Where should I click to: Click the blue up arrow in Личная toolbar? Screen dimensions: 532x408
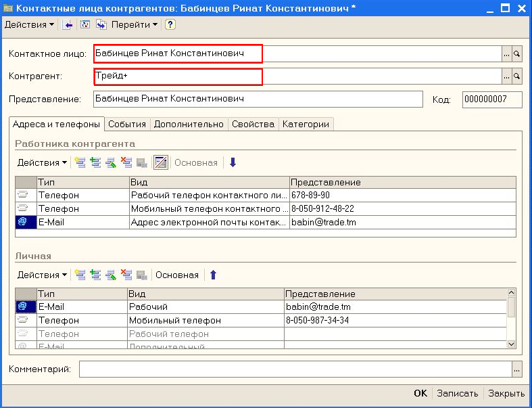(x=213, y=275)
